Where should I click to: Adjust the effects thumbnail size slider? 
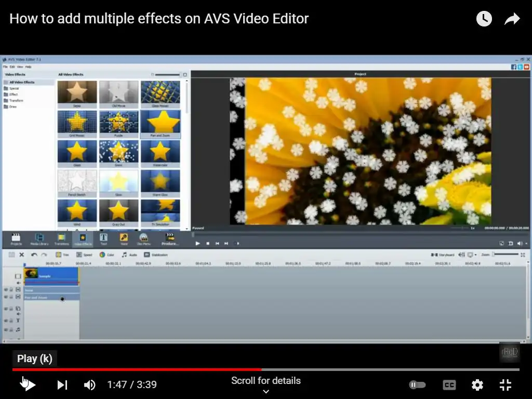coord(167,75)
